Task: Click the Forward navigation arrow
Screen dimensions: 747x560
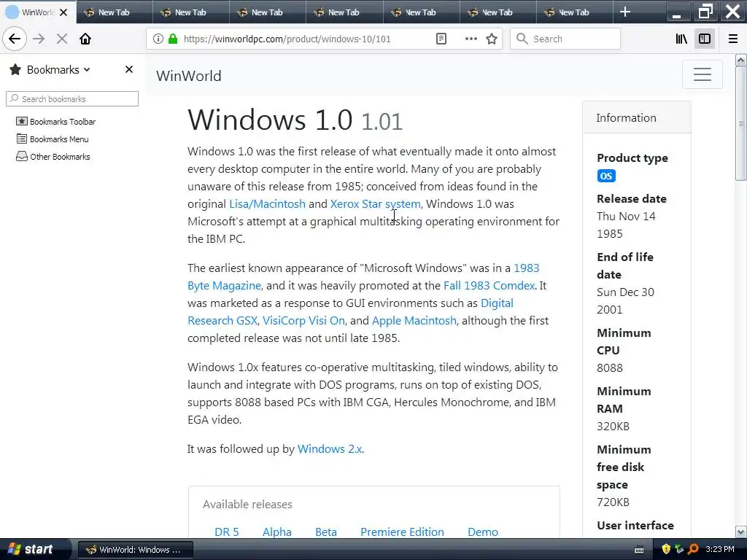Action: [39, 39]
